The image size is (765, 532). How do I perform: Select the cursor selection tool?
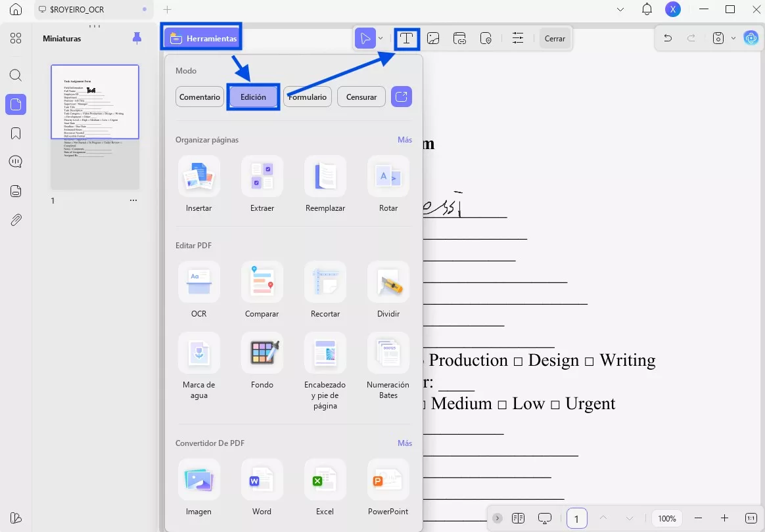coord(365,39)
